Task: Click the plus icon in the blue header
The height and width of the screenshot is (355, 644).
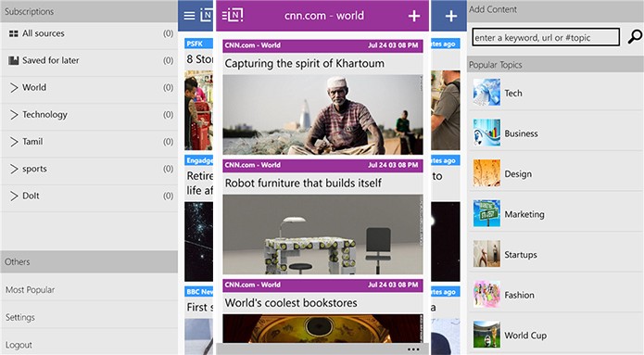Action: 451,16
